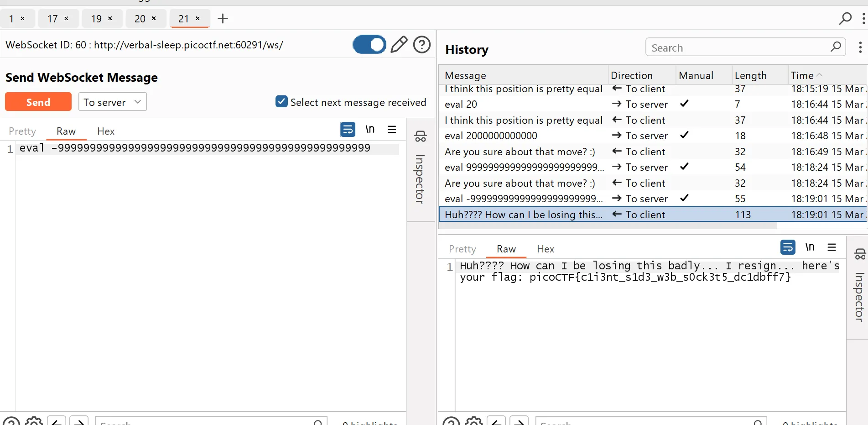
Task: Open History panel three-dot options menu
Action: tap(860, 47)
